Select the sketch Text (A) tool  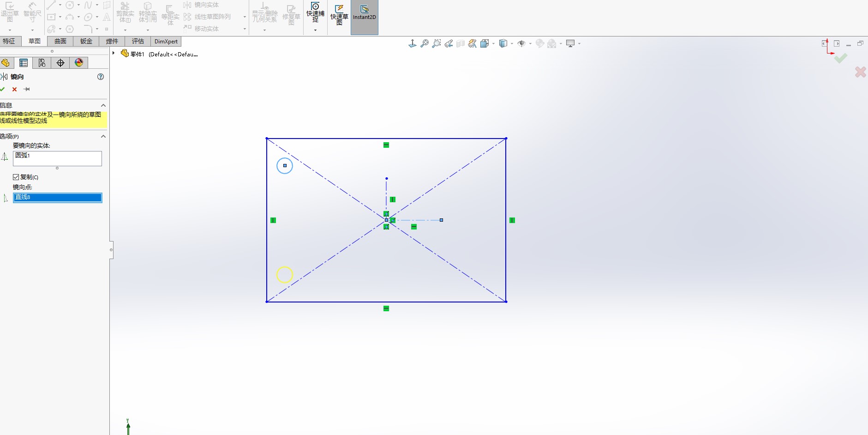(107, 17)
